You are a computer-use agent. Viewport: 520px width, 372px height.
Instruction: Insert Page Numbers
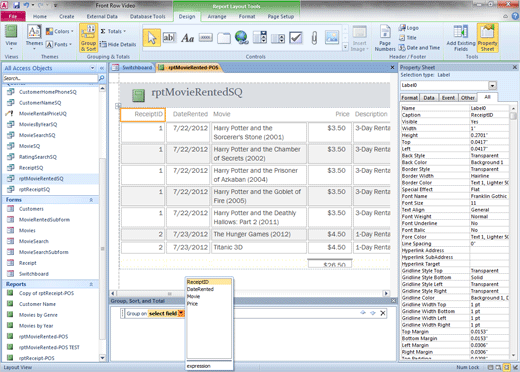pyautogui.click(x=385, y=38)
